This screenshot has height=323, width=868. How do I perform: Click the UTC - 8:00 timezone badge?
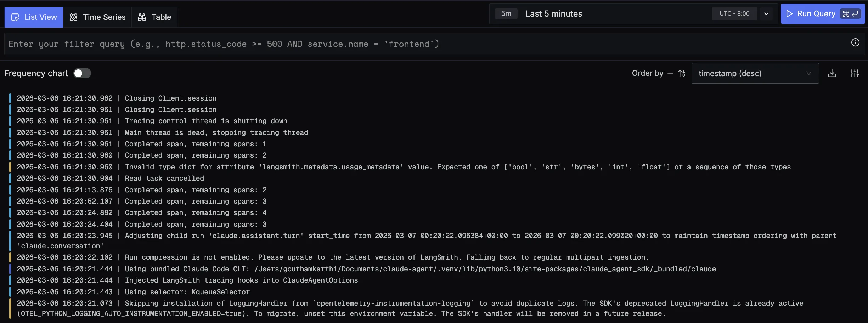[734, 14]
